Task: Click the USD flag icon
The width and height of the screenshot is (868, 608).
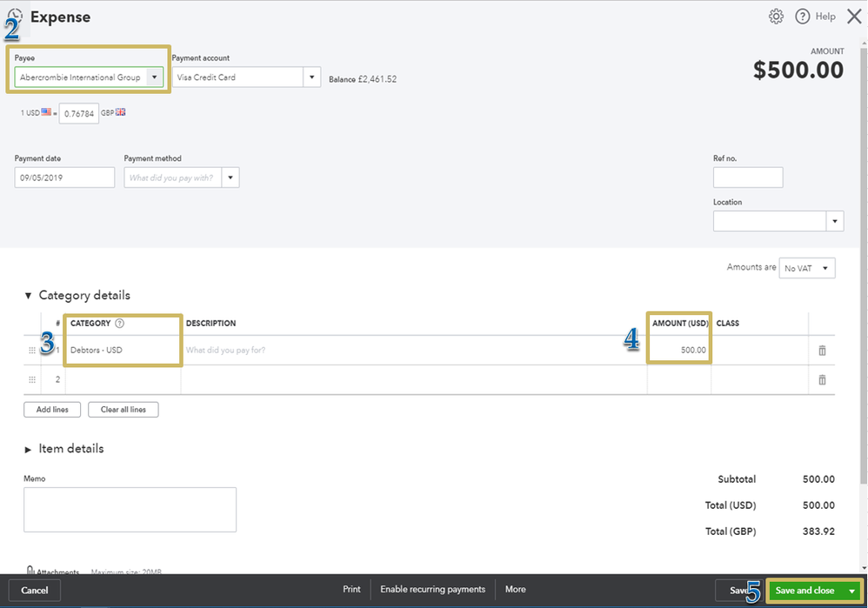Action: point(46,112)
